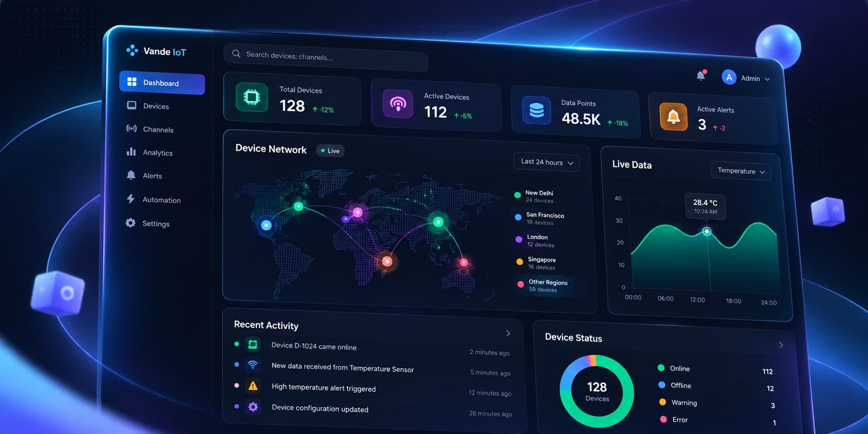Click the Devices monitor icon in the sidebar

(132, 105)
